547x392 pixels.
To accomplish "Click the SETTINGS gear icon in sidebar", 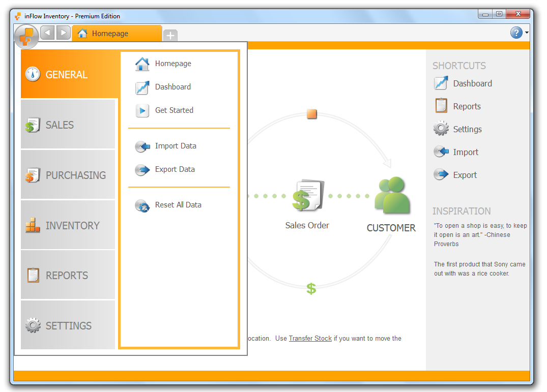I will click(33, 325).
